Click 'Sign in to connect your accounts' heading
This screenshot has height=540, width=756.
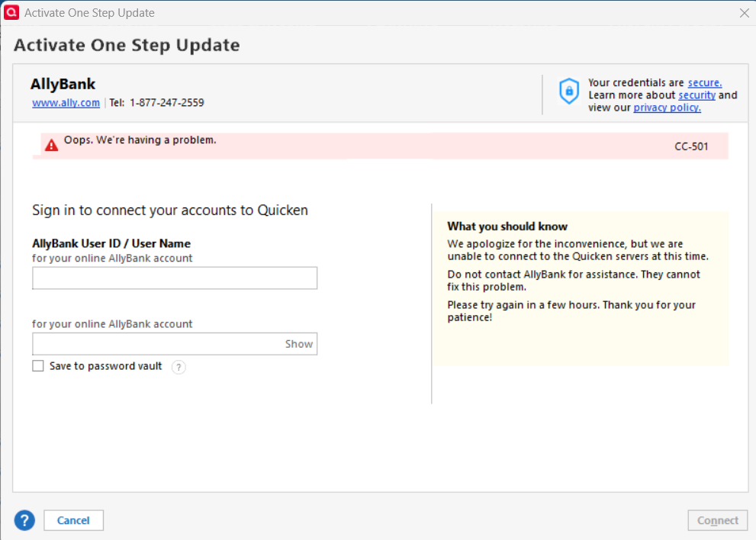click(170, 211)
